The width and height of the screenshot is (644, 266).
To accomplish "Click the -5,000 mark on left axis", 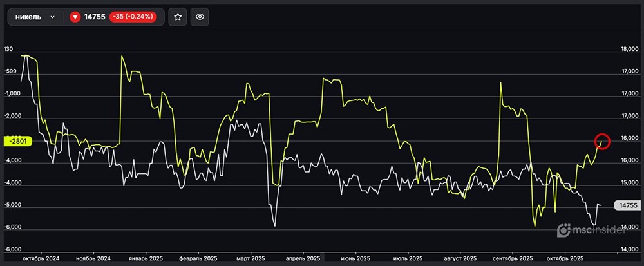I will [13, 205].
